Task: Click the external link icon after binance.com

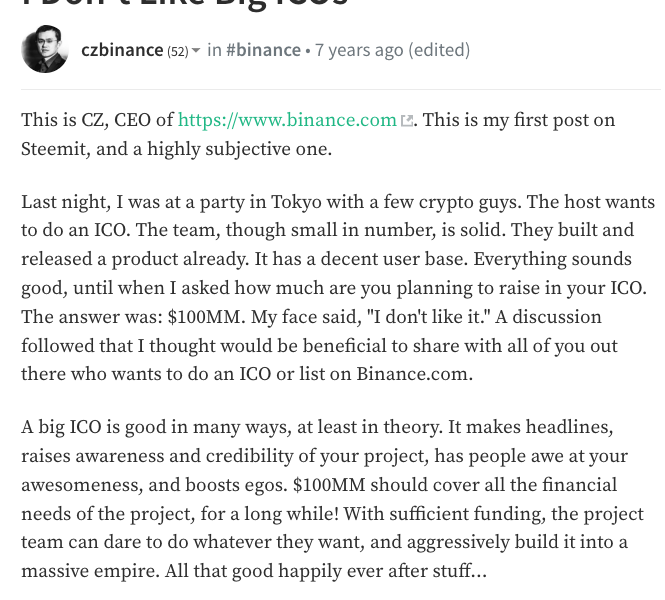Action: [x=407, y=121]
